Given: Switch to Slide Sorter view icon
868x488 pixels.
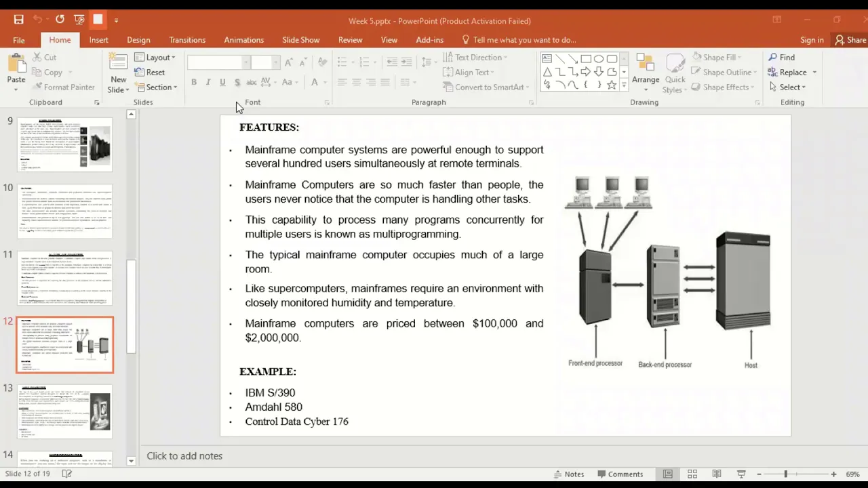Looking at the screenshot, I should pos(692,474).
